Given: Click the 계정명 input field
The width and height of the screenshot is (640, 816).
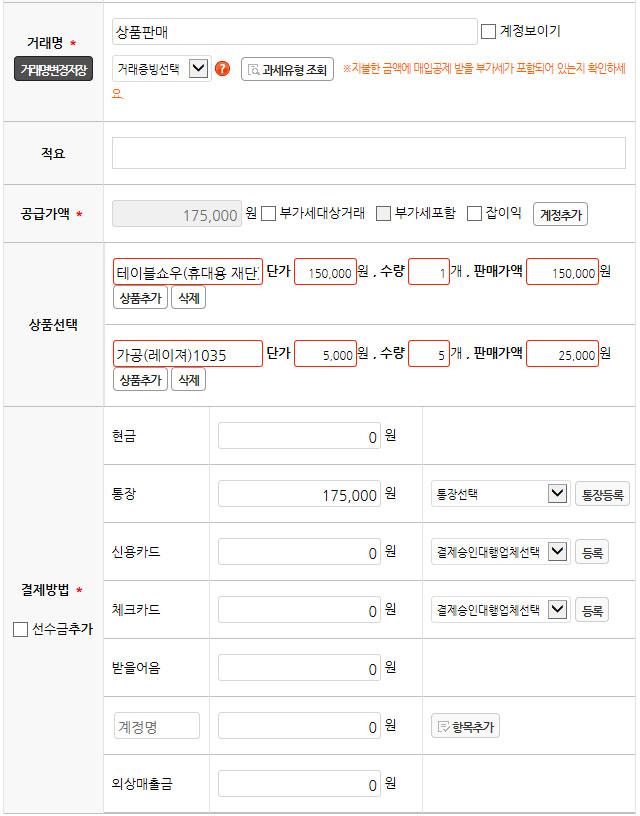Looking at the screenshot, I should tap(157, 726).
